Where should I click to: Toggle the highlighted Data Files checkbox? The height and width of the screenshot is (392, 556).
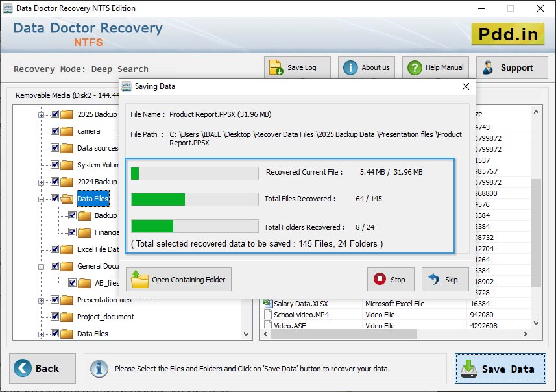tap(54, 199)
